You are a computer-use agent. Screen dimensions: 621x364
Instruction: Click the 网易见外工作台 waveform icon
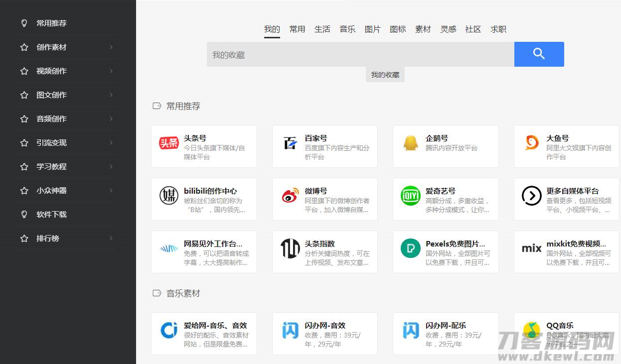pos(169,248)
